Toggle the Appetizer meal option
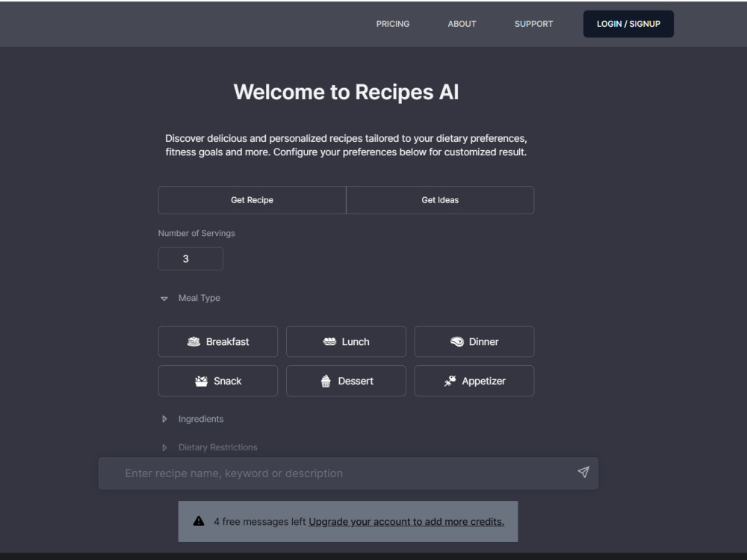 tap(474, 381)
